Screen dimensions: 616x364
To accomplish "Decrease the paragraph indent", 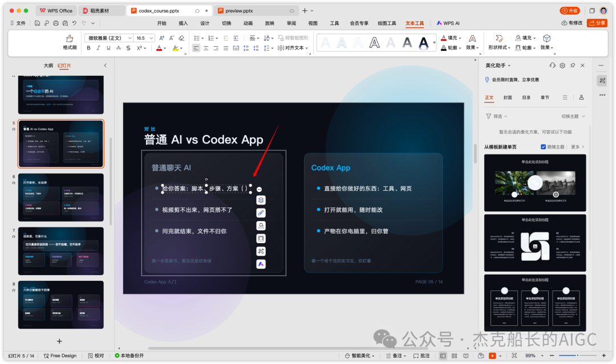I will (x=226, y=38).
